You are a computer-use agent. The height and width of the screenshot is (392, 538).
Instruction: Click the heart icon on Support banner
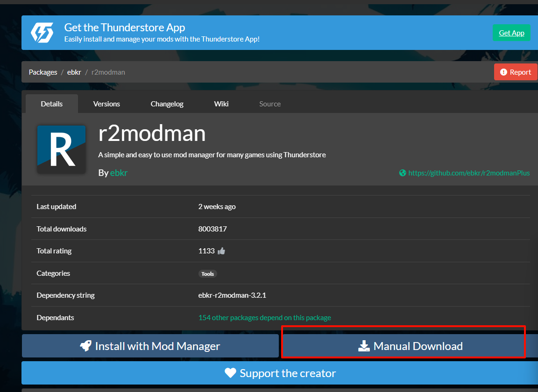coord(230,373)
